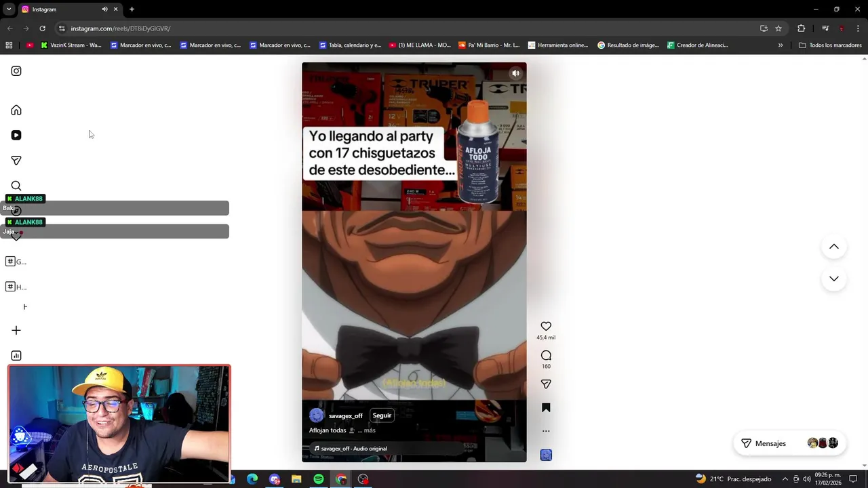Viewport: 868px width, 488px height.
Task: Mute the Instagram tab audio icon
Action: pyautogui.click(x=104, y=9)
